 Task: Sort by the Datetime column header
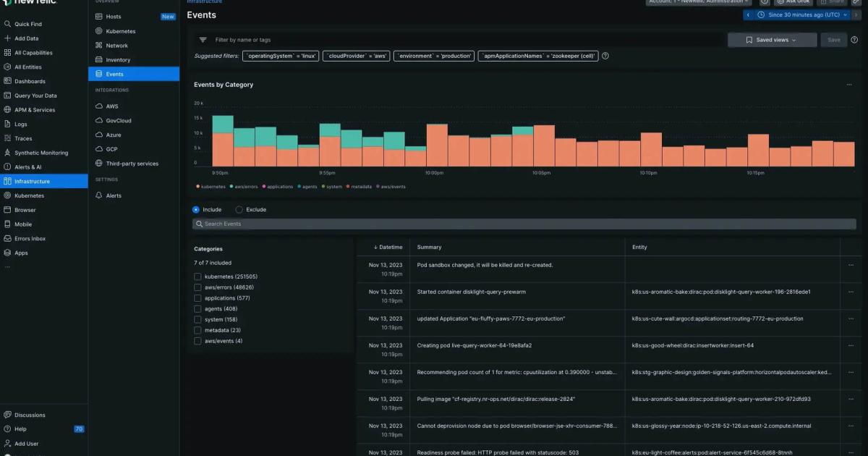pyautogui.click(x=388, y=248)
